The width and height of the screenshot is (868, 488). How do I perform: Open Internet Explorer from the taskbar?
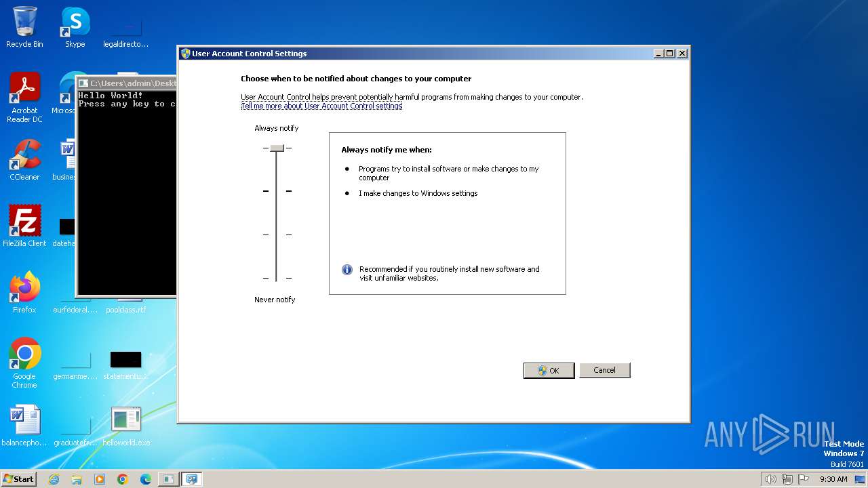pyautogui.click(x=54, y=479)
